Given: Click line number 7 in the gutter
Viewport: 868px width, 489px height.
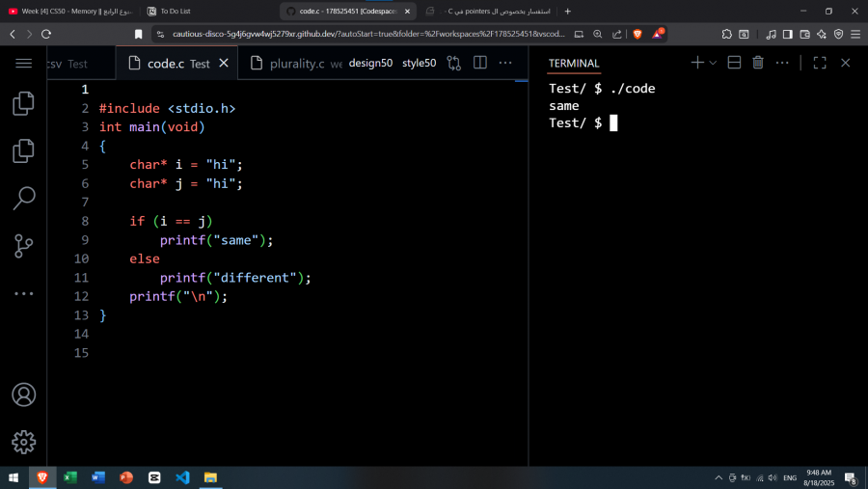Looking at the screenshot, I should click(x=85, y=203).
